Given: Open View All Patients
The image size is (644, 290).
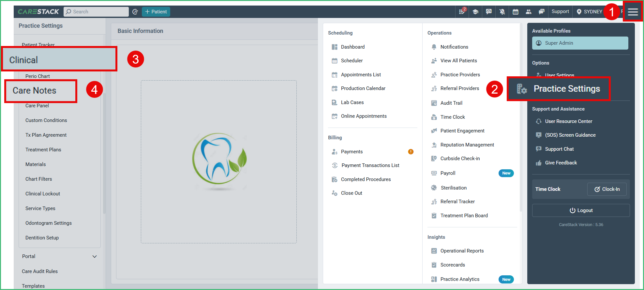Looking at the screenshot, I should 459,61.
